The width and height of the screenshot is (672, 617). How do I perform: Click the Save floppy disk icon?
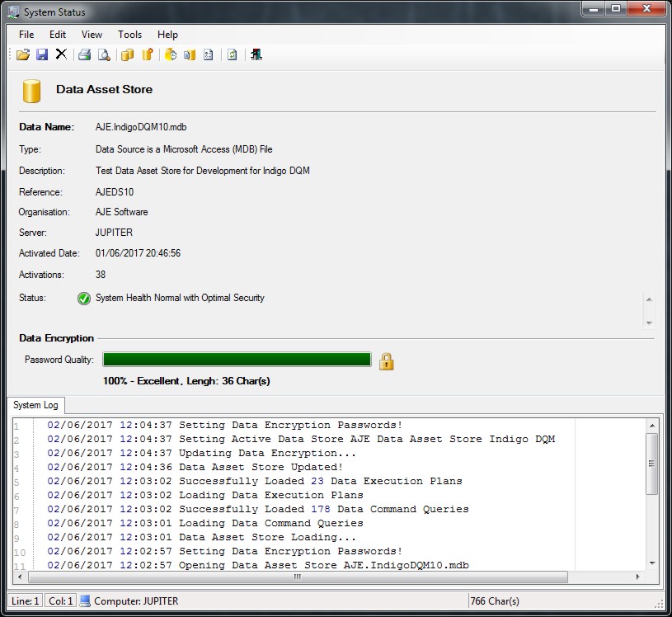pos(42,54)
